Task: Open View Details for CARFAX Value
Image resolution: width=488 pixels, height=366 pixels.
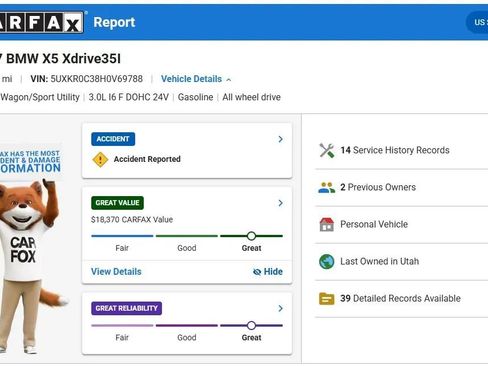Action: pos(116,272)
